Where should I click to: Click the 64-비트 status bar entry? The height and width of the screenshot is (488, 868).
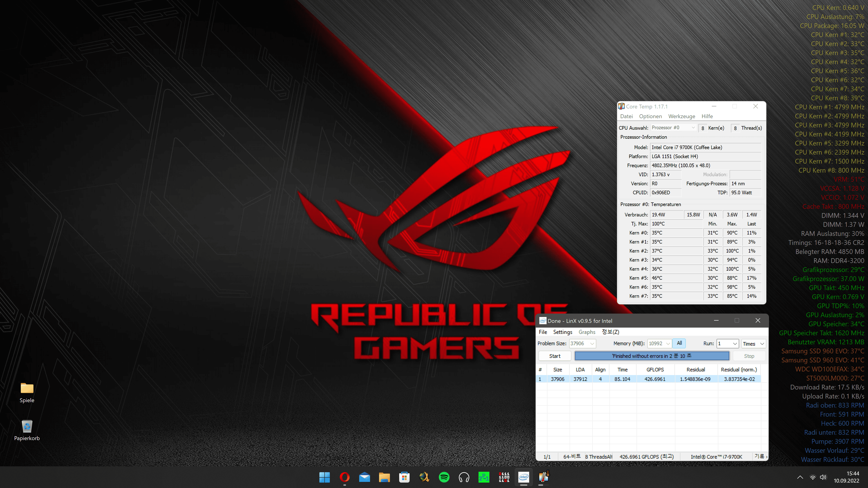click(572, 457)
